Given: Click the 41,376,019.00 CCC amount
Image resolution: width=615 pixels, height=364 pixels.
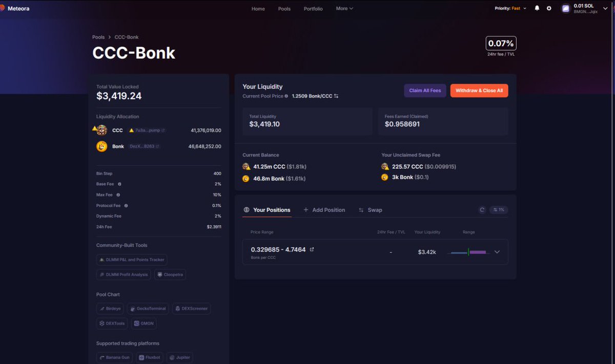Looking at the screenshot, I should [x=206, y=131].
